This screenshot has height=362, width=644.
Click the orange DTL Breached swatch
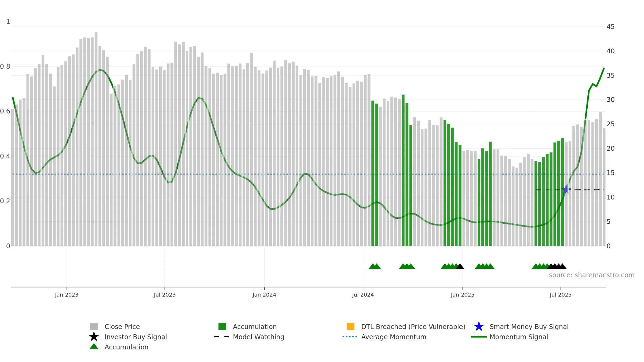click(350, 327)
